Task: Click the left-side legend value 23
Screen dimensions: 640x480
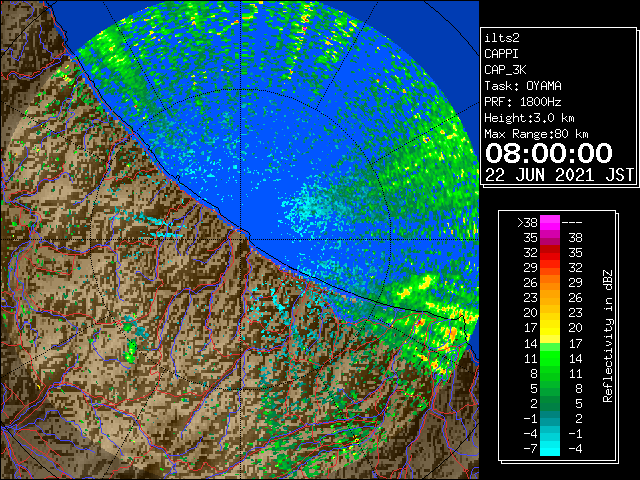Action: (531, 298)
